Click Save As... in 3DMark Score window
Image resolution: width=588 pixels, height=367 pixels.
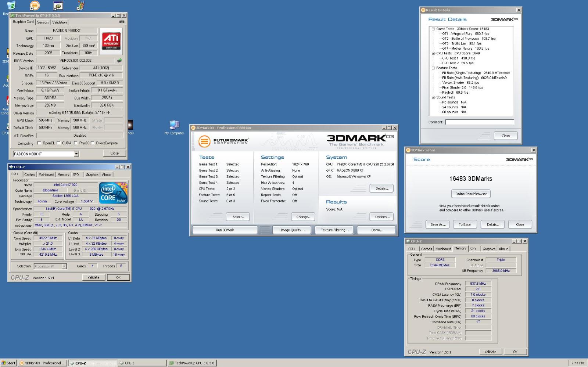pyautogui.click(x=438, y=224)
